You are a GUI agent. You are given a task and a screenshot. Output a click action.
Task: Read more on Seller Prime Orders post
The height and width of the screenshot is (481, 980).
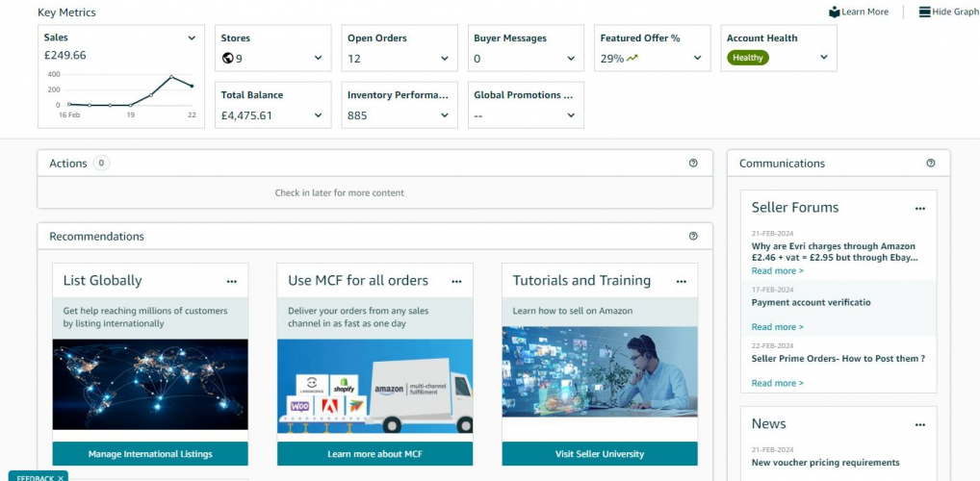tap(778, 383)
